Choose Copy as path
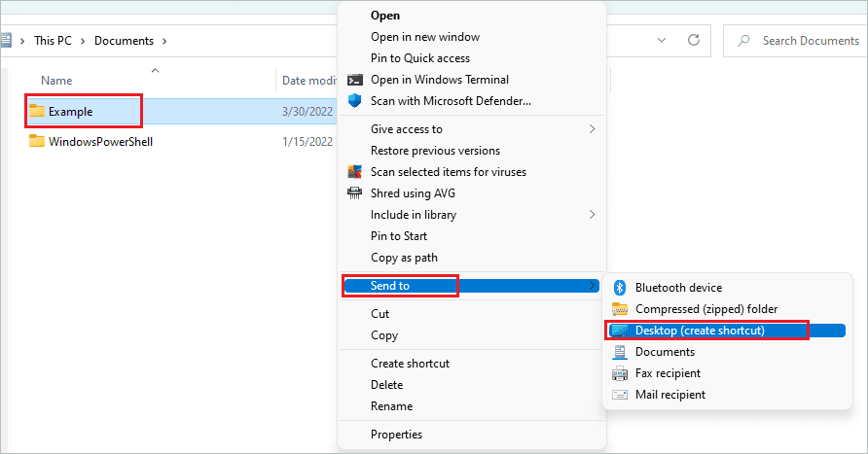The image size is (868, 454). coord(404,258)
